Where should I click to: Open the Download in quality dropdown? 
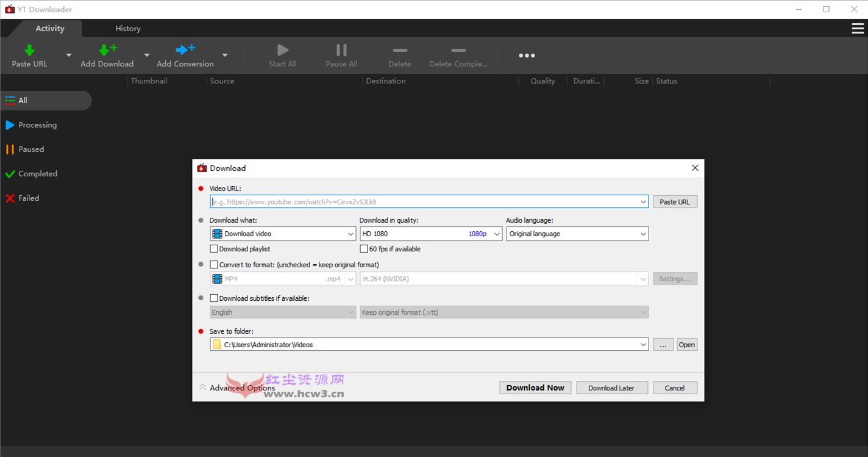coord(430,234)
